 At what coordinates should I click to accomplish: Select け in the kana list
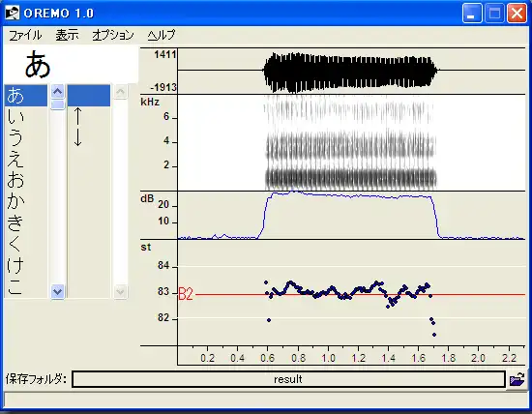coord(26,265)
